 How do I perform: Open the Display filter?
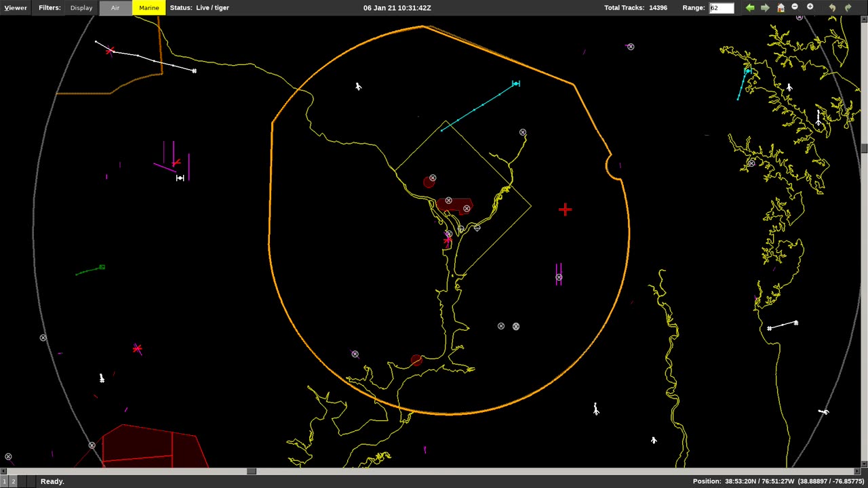(x=81, y=8)
